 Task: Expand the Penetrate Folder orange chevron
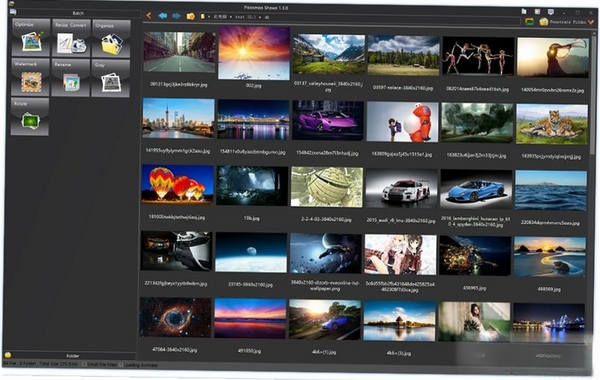click(x=591, y=23)
